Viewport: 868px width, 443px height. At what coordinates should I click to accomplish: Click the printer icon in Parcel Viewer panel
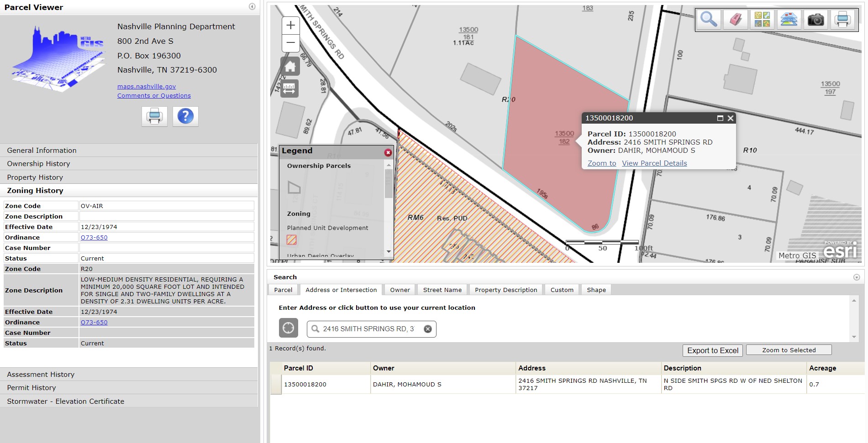(x=154, y=116)
